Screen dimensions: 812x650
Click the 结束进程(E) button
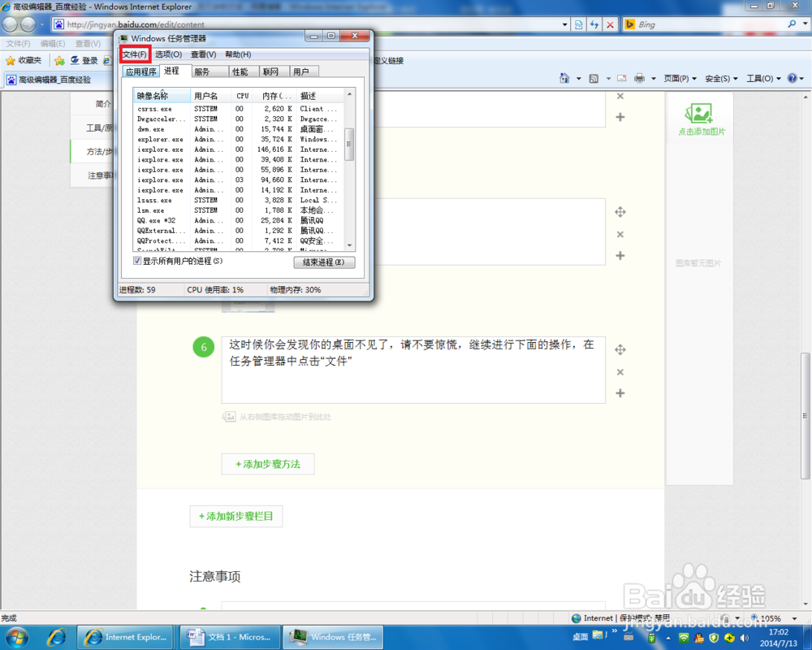tap(324, 262)
